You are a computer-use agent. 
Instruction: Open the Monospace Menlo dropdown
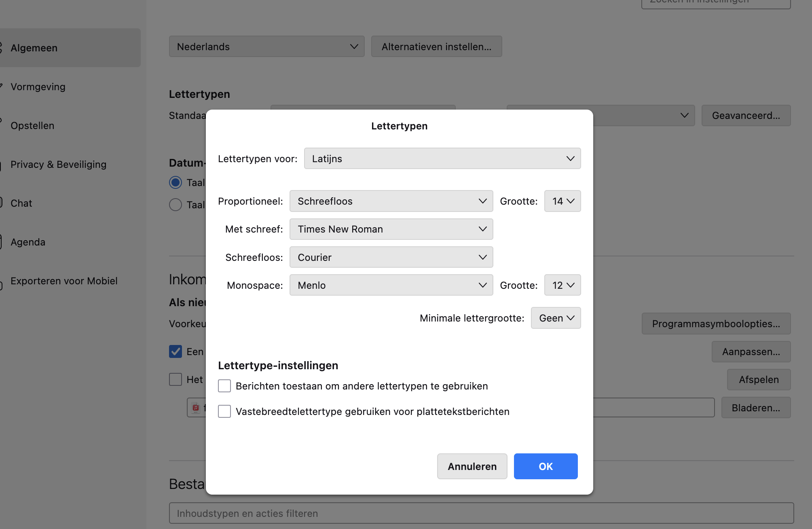pos(391,285)
